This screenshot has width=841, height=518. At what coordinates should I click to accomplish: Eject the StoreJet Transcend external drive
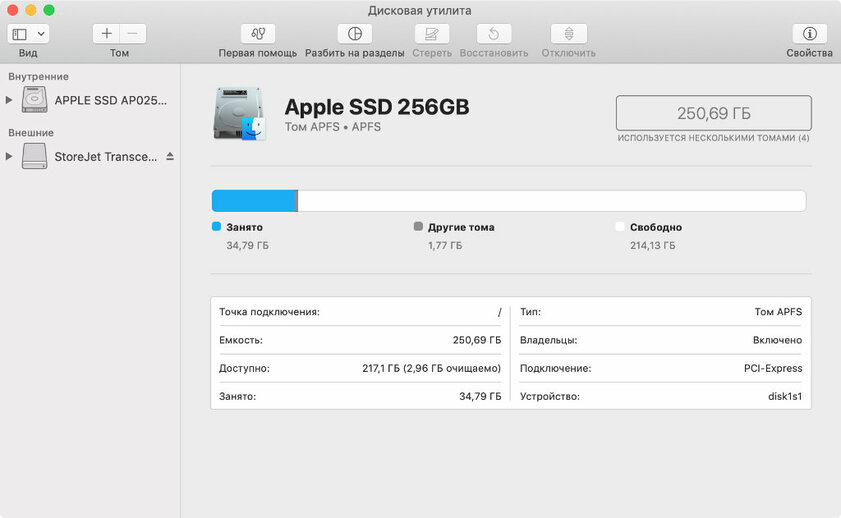(169, 157)
